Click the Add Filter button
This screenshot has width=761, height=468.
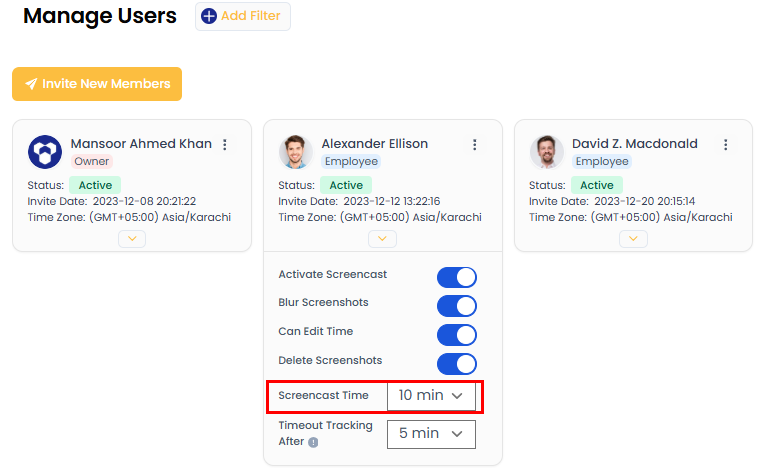(x=243, y=16)
